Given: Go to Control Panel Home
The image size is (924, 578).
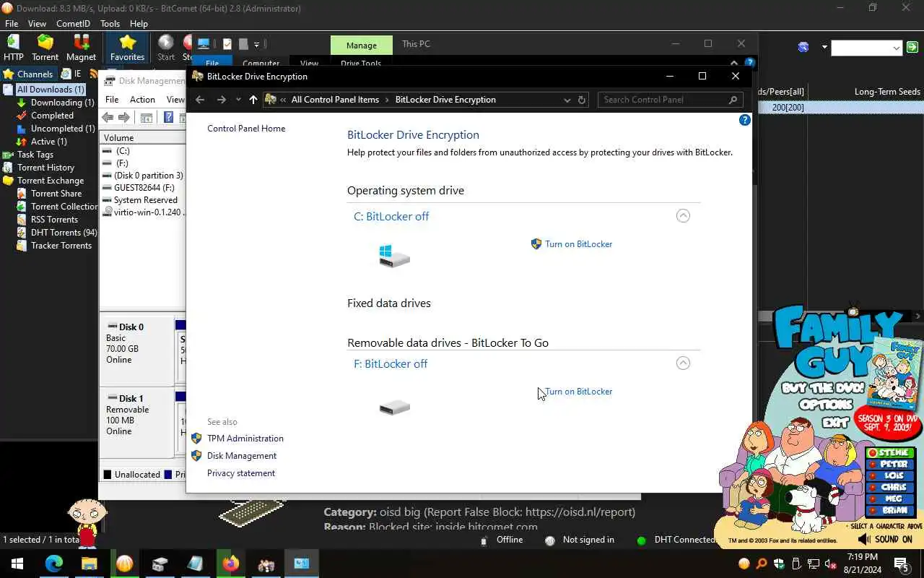Looking at the screenshot, I should (246, 129).
